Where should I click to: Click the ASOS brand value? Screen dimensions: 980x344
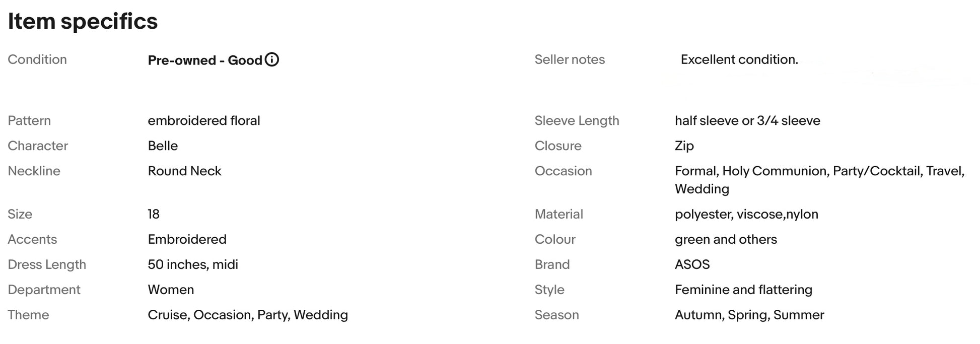point(692,264)
